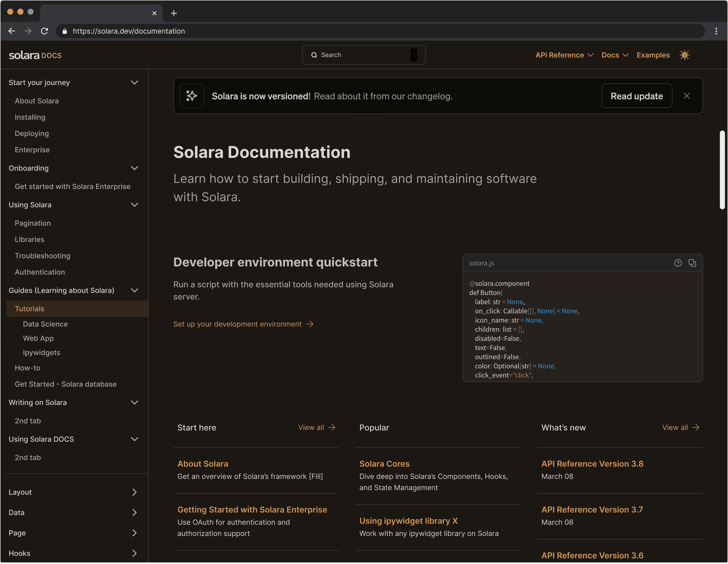Open the Solara Cores article
The image size is (728, 564).
point(384,464)
